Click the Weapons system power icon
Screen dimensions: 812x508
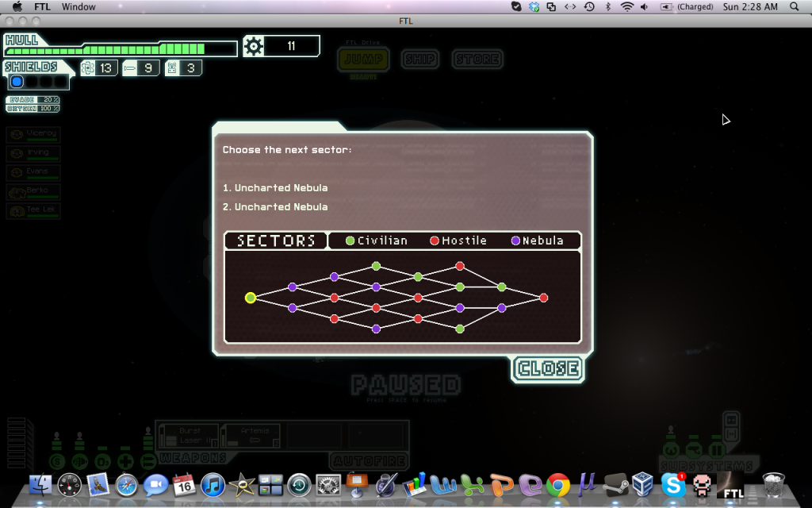[148, 461]
